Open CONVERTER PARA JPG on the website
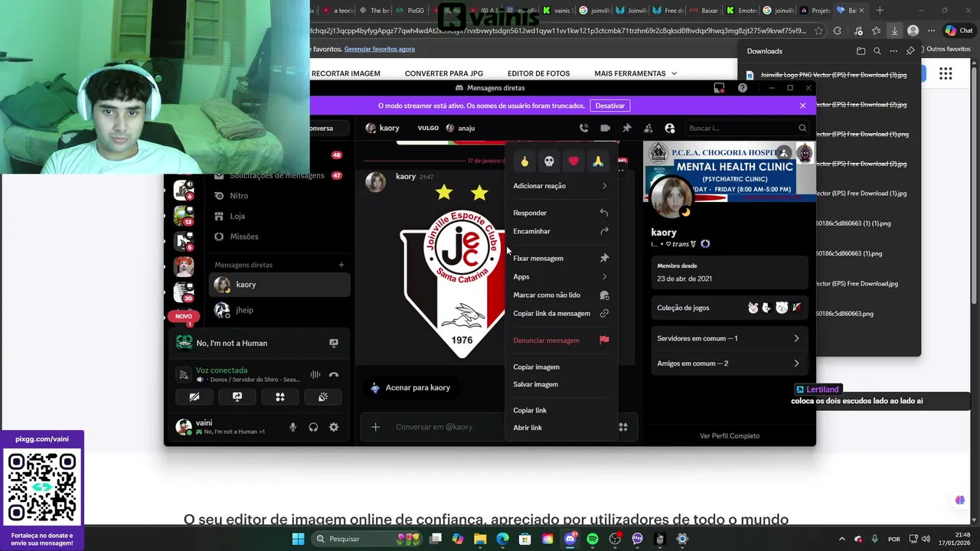This screenshot has height=551, width=980. [444, 73]
